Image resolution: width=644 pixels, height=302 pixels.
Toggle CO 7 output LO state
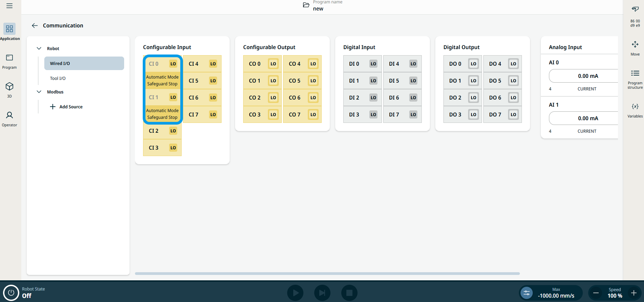pos(313,114)
